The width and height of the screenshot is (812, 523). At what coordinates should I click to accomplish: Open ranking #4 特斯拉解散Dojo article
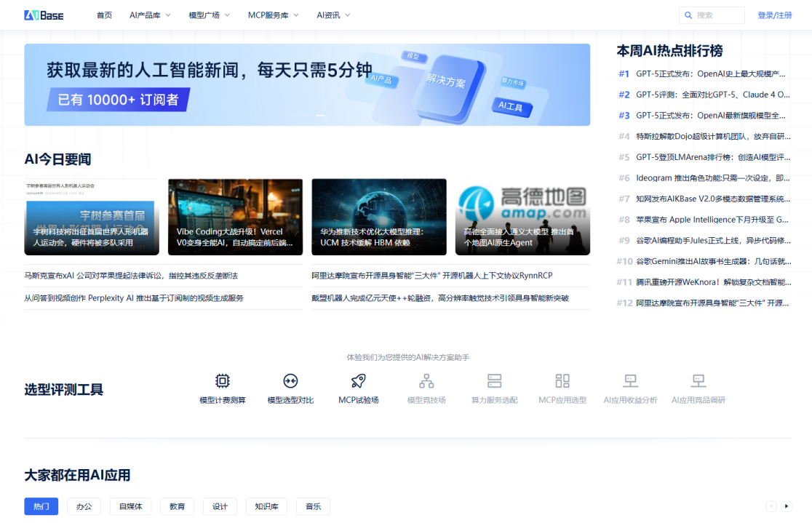pos(704,137)
